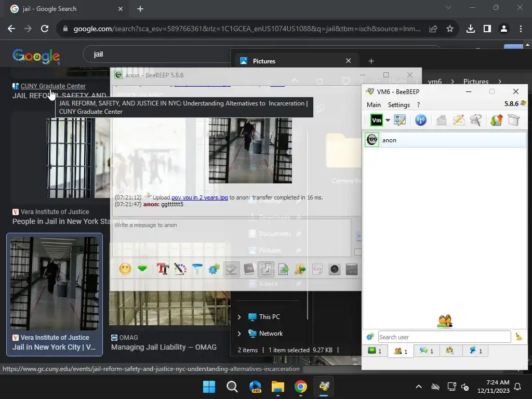Click the jail image in the chat
This screenshot has width=532, height=399.
click(x=250, y=150)
